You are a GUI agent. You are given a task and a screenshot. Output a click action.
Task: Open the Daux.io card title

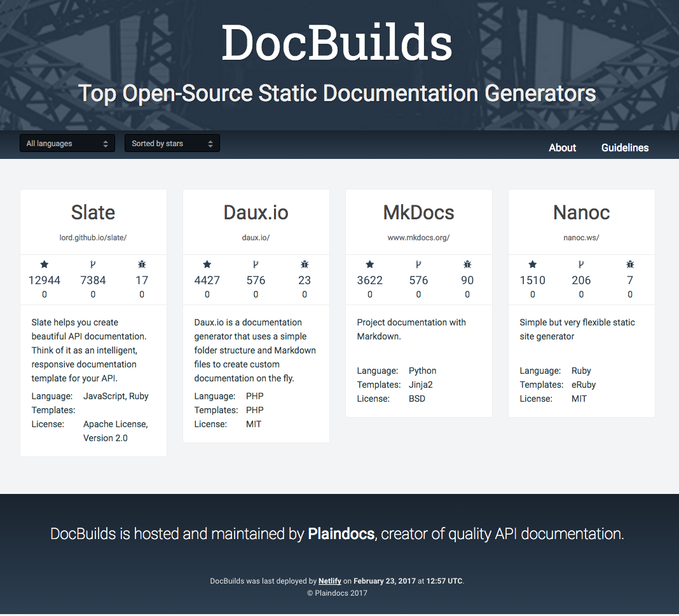point(256,212)
